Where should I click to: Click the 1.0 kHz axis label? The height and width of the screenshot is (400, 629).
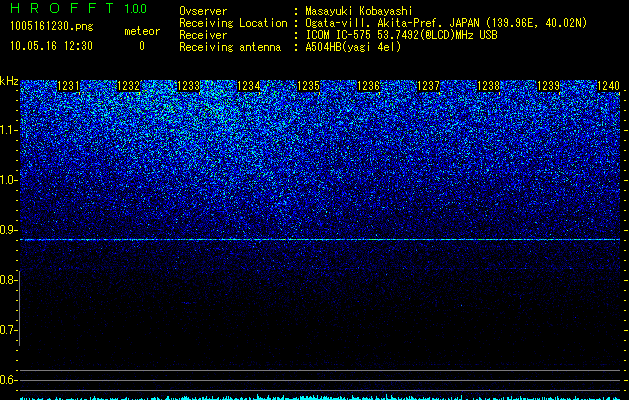pyautogui.click(x=9, y=180)
